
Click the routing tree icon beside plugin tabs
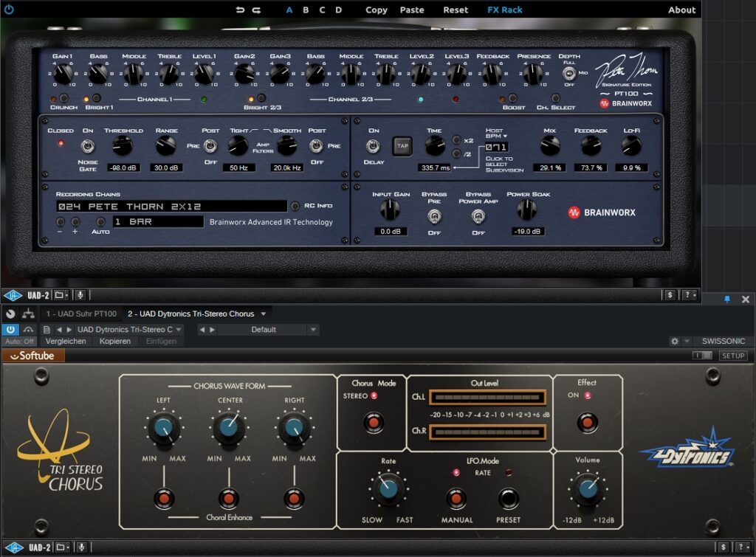29,314
